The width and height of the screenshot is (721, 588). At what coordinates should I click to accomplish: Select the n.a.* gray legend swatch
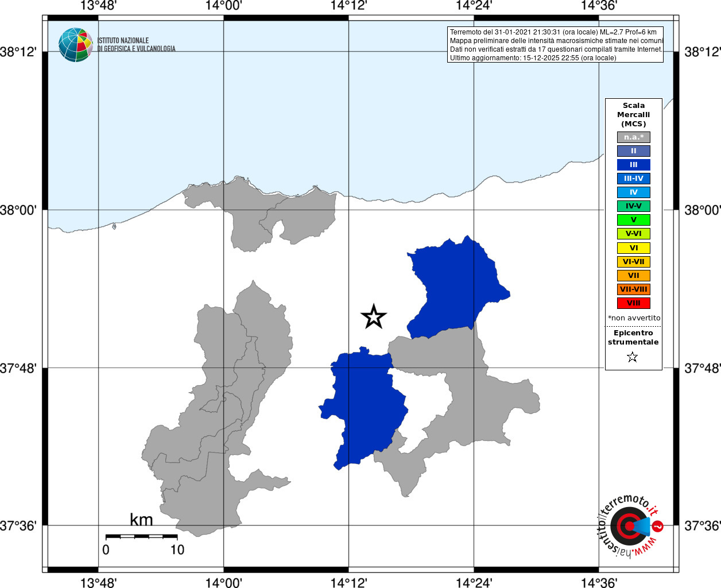pos(634,137)
